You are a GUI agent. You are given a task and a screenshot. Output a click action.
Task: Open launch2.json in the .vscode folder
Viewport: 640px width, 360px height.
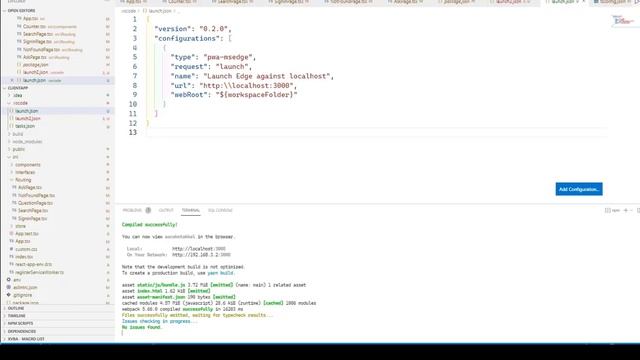pos(28,118)
